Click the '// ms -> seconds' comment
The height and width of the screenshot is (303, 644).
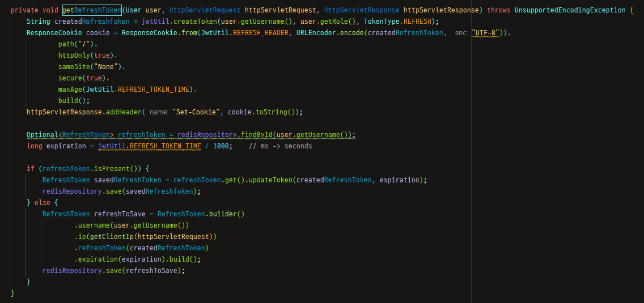(x=281, y=146)
